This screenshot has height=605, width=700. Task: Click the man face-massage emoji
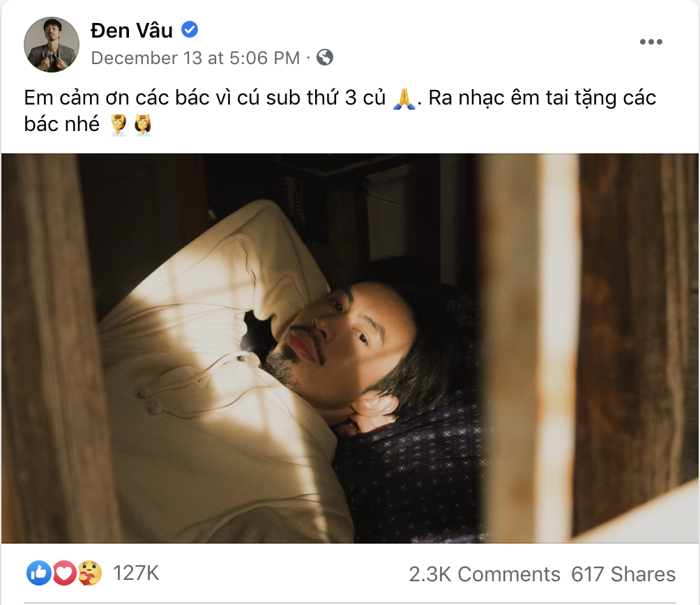pyautogui.click(x=119, y=125)
